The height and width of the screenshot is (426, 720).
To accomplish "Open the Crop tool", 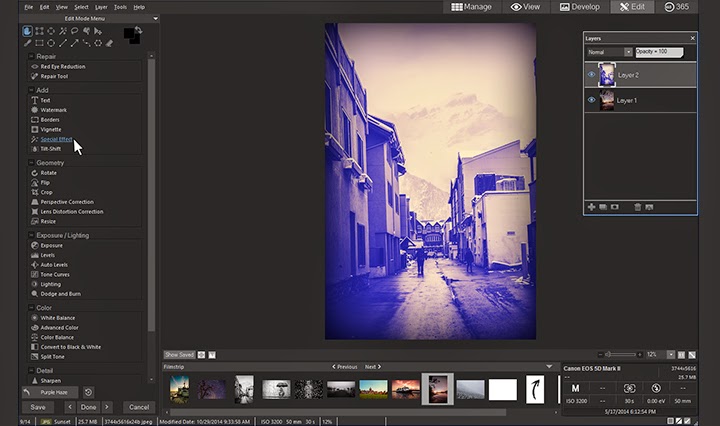I will pyautogui.click(x=46, y=192).
